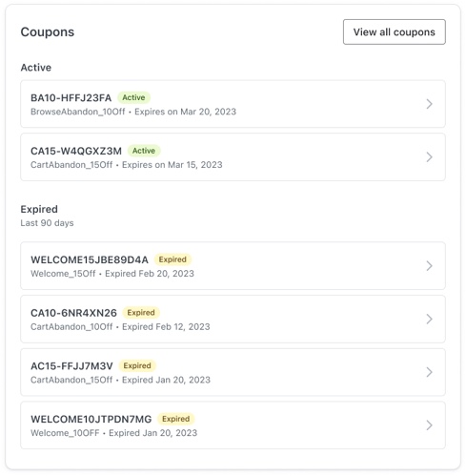Click the Last 90 days label
Image resolution: width=466 pixels, height=476 pixels.
(47, 223)
